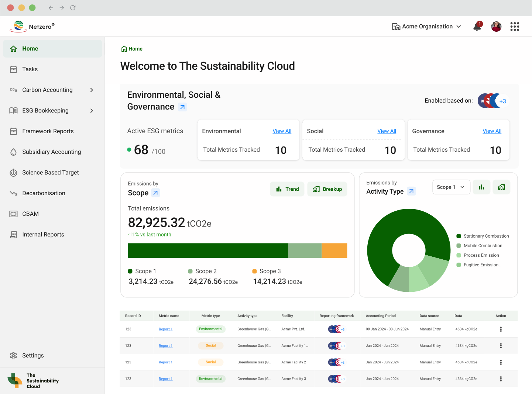Open Tasks in the sidebar

click(52, 69)
